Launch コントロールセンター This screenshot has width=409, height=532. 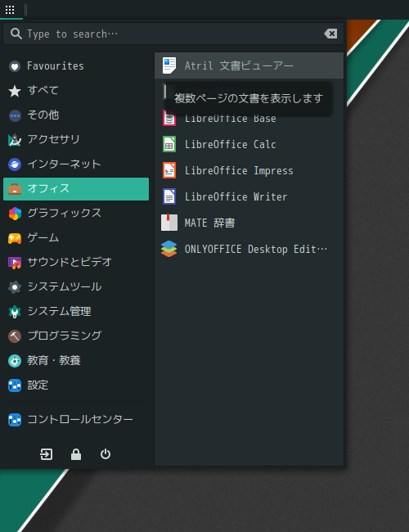(x=76, y=420)
